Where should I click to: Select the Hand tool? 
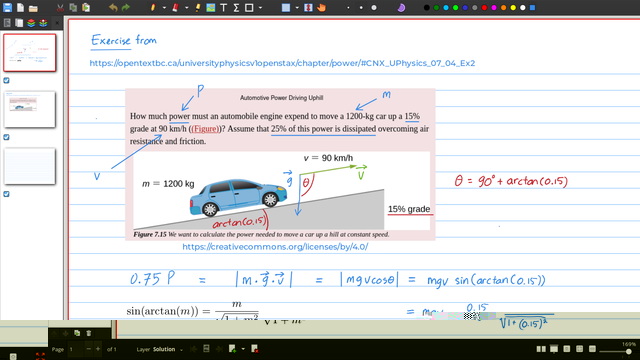321,7
